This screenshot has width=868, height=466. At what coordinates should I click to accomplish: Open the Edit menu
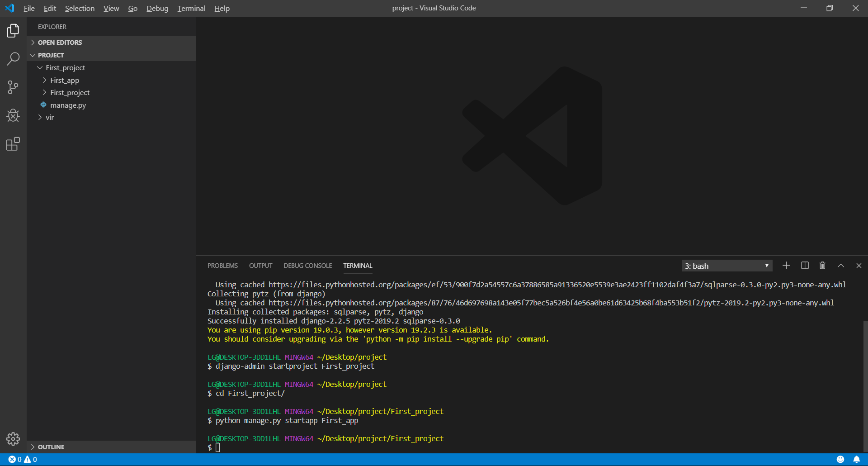pos(50,8)
